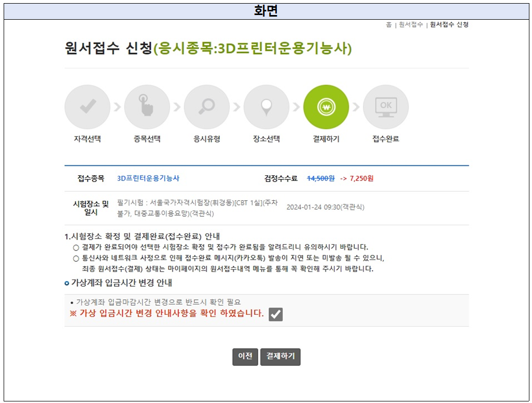Click the green 응시종목:3D프린터운용기능사 title text

click(x=253, y=49)
